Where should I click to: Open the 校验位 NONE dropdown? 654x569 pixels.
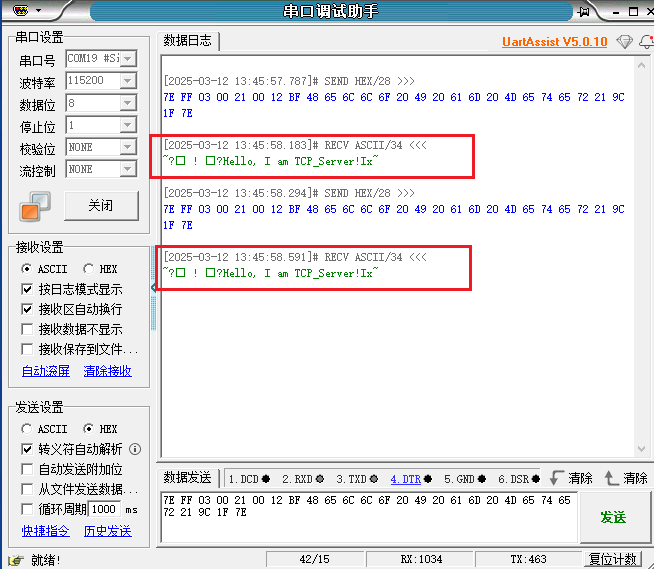click(x=128, y=147)
